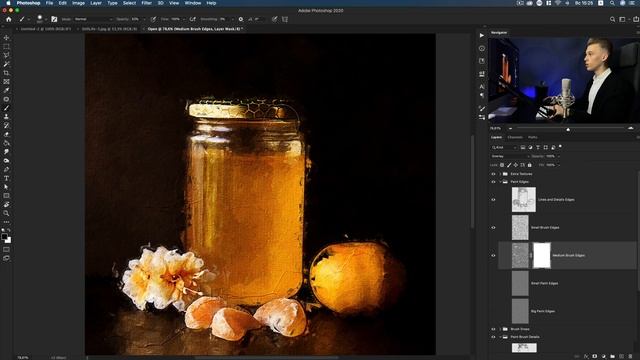
Task: Open brush settings panel toggle icon
Action: pyautogui.click(x=54, y=19)
